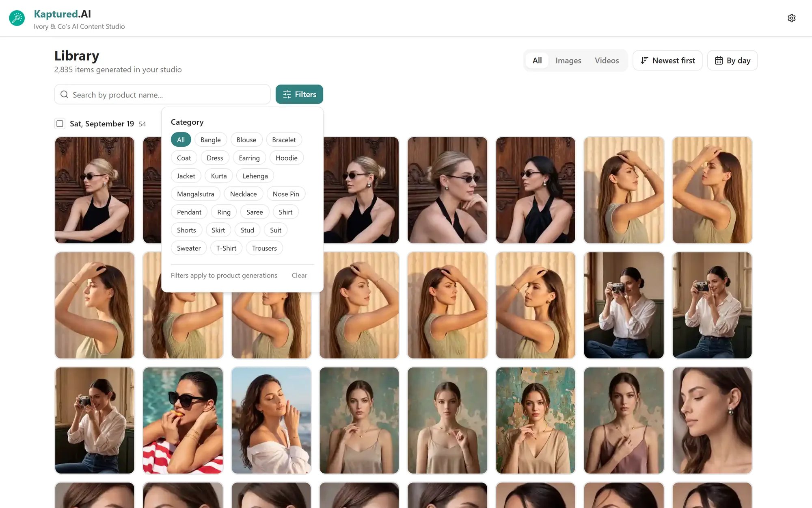
Task: Select all items for Sat, September 19
Action: click(60, 124)
